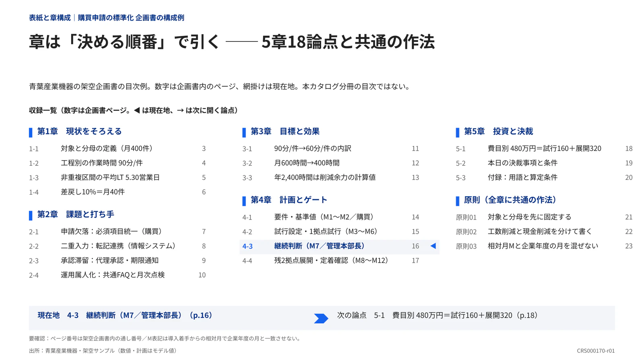Image resolution: width=644 pixels, height=362 pixels.
Task: Click the blue chevron arrow before 次の論点
Action: [321, 319]
